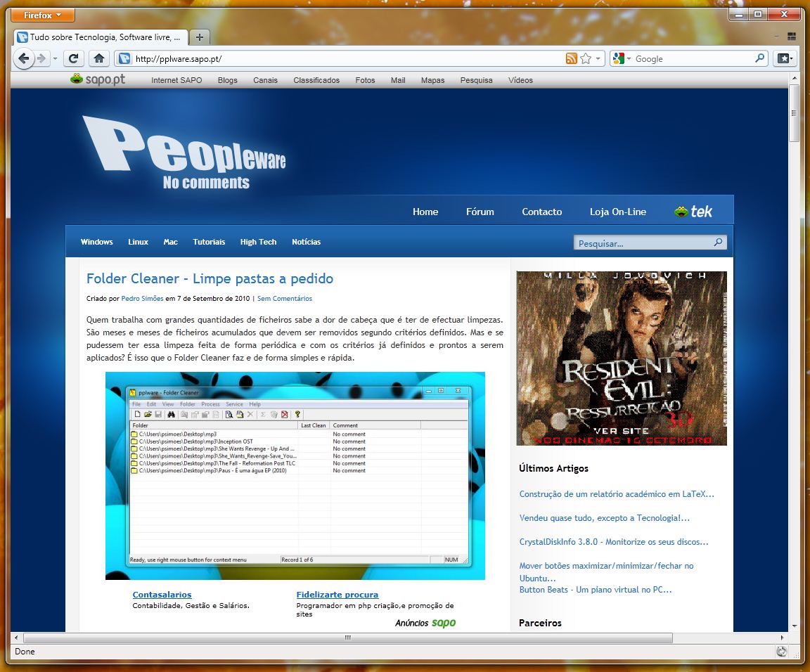Viewport: 810px width, 672px height.
Task: Open Mover botões maximizar/minimizar/fechar no Ubuntu
Action: [607, 571]
